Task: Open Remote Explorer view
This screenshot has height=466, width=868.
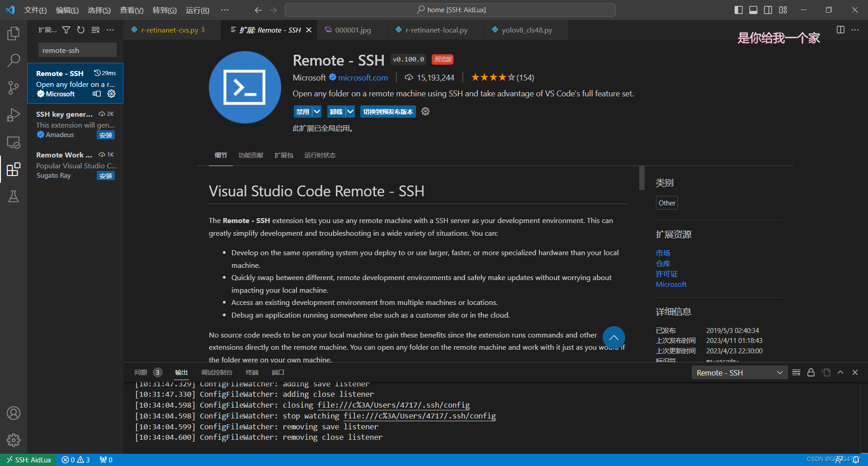Action: tap(14, 143)
